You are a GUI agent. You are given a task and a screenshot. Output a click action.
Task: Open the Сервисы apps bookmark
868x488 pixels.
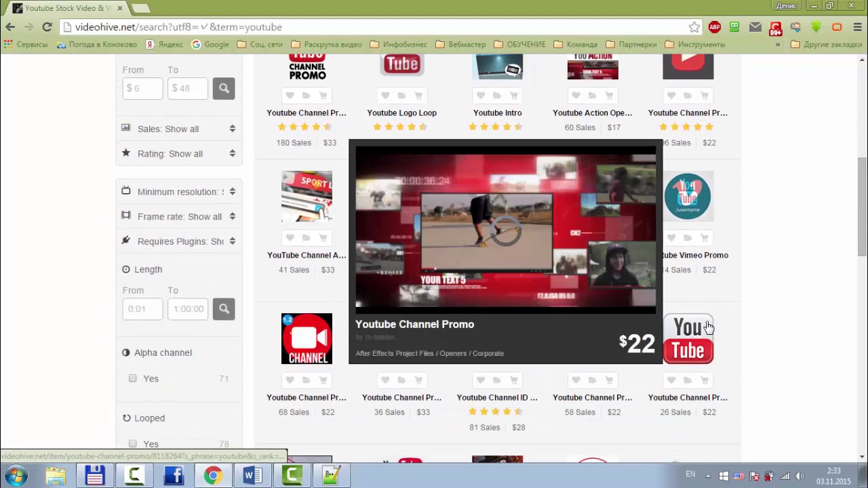26,45
